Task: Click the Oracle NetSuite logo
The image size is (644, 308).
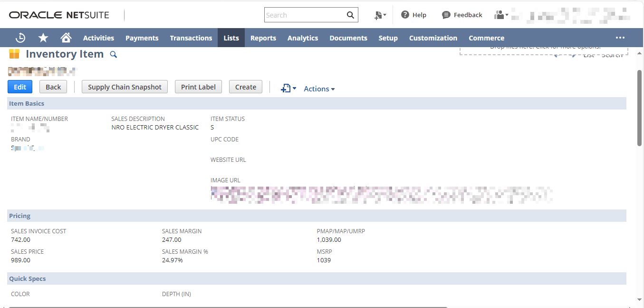Action: click(59, 15)
